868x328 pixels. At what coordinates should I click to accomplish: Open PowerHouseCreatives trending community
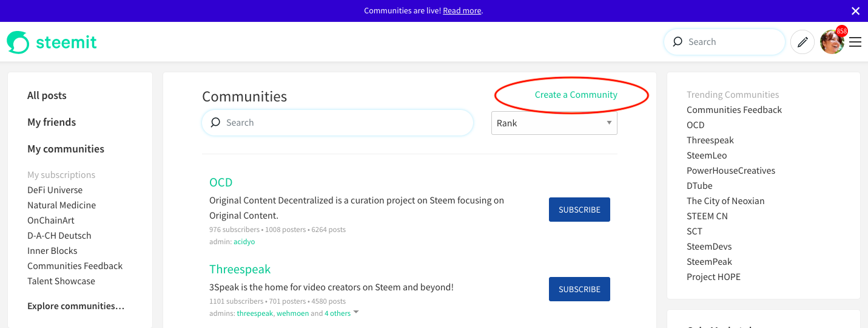pos(731,171)
